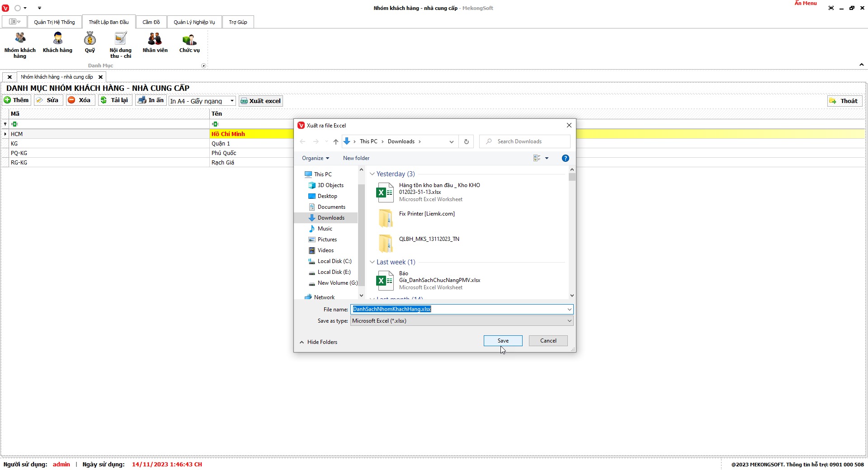Select 3D Objects in navigation tree
This screenshot has height=470, width=868.
pyautogui.click(x=330, y=185)
